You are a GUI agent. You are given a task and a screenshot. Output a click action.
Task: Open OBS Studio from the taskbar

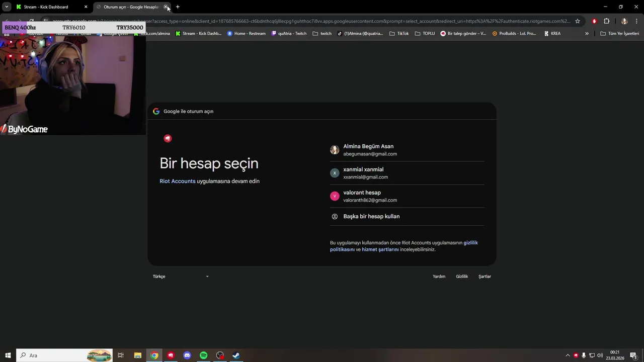tap(220, 355)
